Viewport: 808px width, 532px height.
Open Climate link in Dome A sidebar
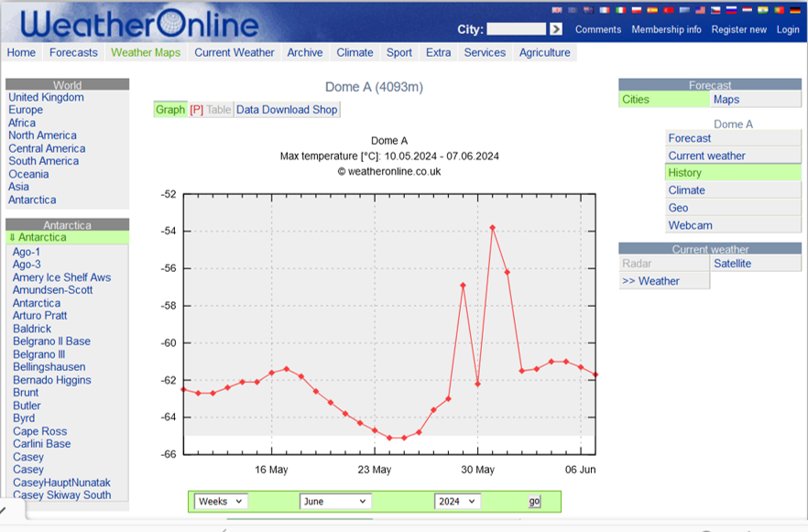tap(733, 190)
